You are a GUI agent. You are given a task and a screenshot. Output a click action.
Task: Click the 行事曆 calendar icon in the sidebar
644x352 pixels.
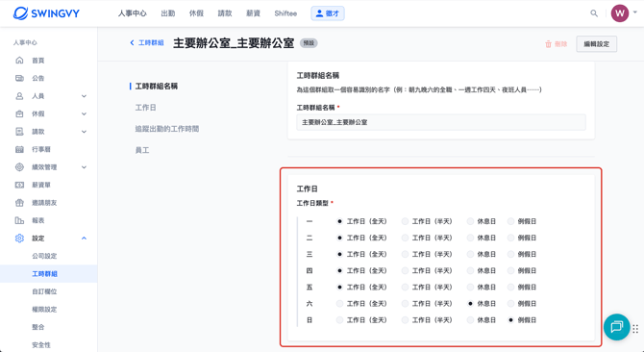point(19,149)
